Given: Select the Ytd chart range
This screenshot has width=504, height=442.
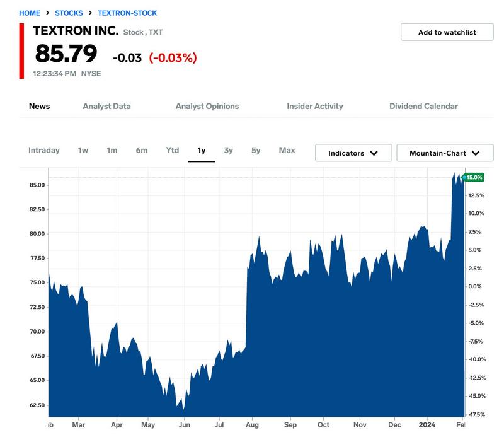Looking at the screenshot, I should click(172, 150).
